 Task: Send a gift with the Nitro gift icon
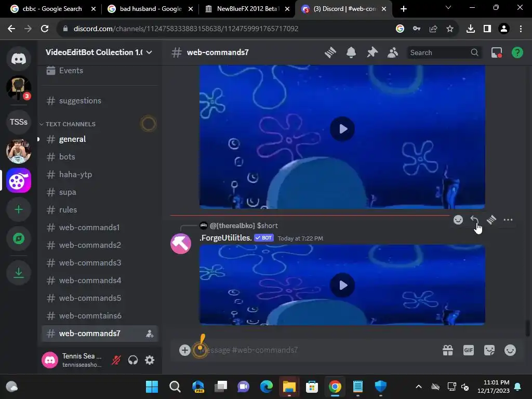(x=448, y=350)
